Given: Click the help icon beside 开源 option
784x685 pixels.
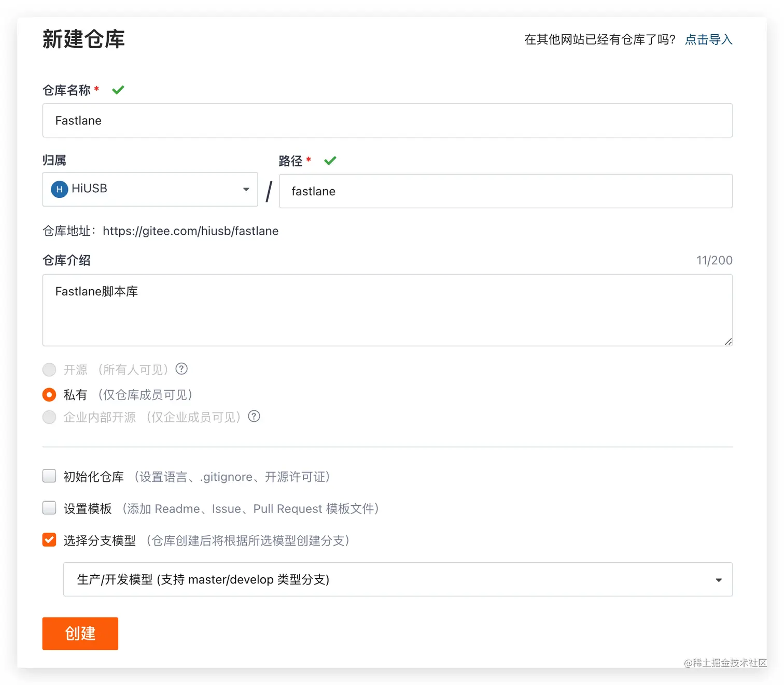Looking at the screenshot, I should 181,369.
